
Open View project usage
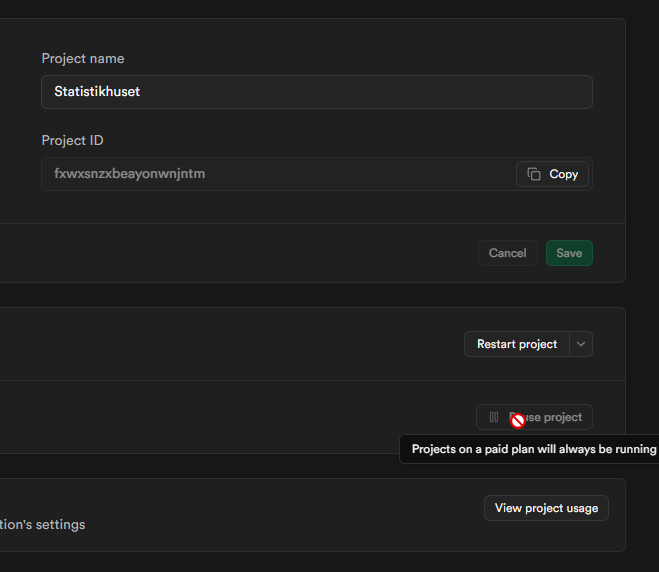[x=546, y=508]
